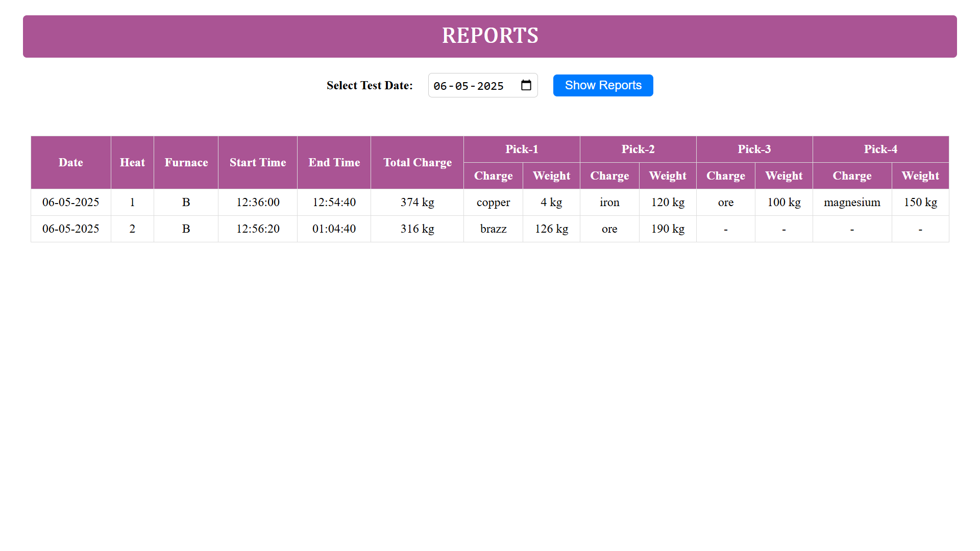980x551 pixels.
Task: Click furnace B cell in heat 2 row
Action: click(186, 229)
